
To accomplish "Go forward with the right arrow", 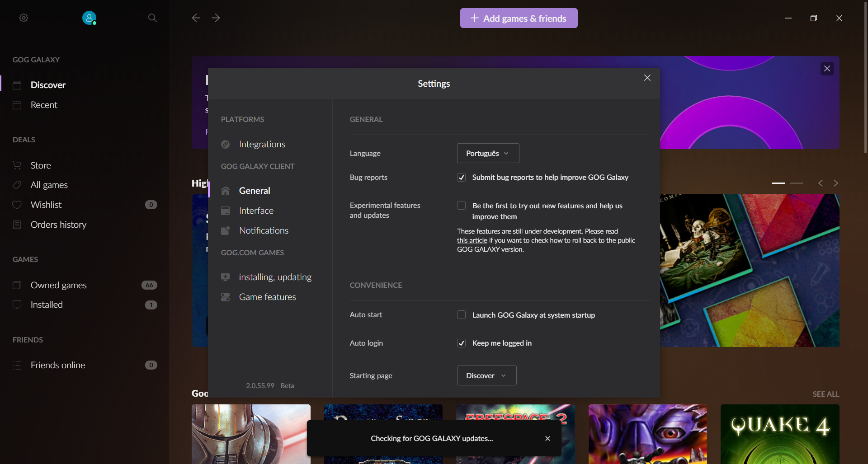I will [x=216, y=18].
